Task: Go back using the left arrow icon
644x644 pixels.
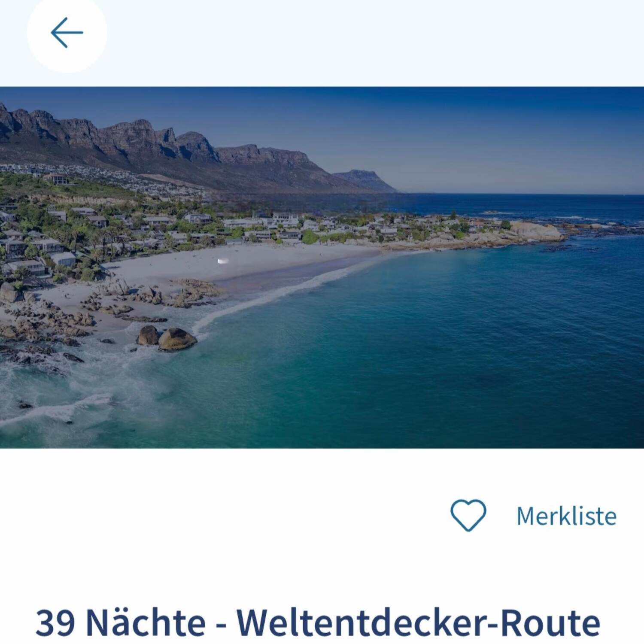Action: tap(67, 33)
